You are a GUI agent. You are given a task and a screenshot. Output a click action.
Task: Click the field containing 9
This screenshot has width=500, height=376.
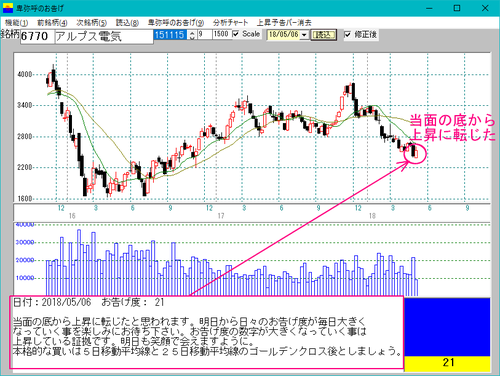205,34
